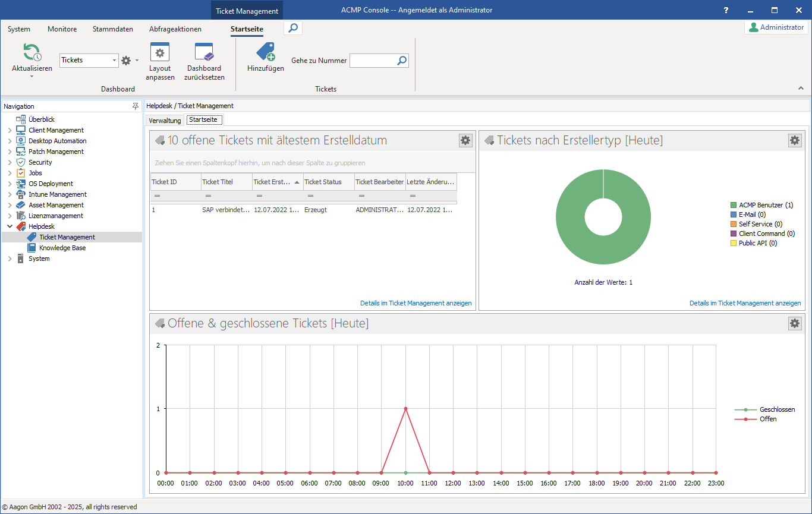Open the Monitore ribbon tab
The width and height of the screenshot is (812, 514).
62,29
